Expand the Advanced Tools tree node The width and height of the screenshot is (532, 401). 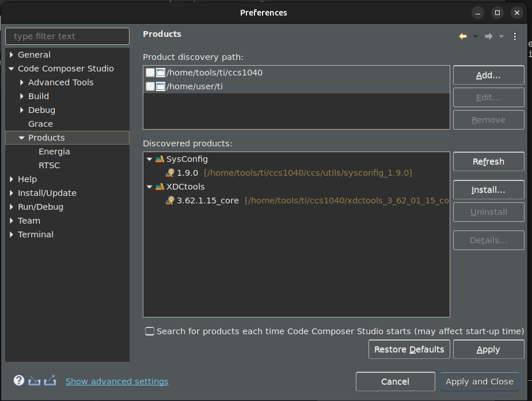(x=22, y=82)
